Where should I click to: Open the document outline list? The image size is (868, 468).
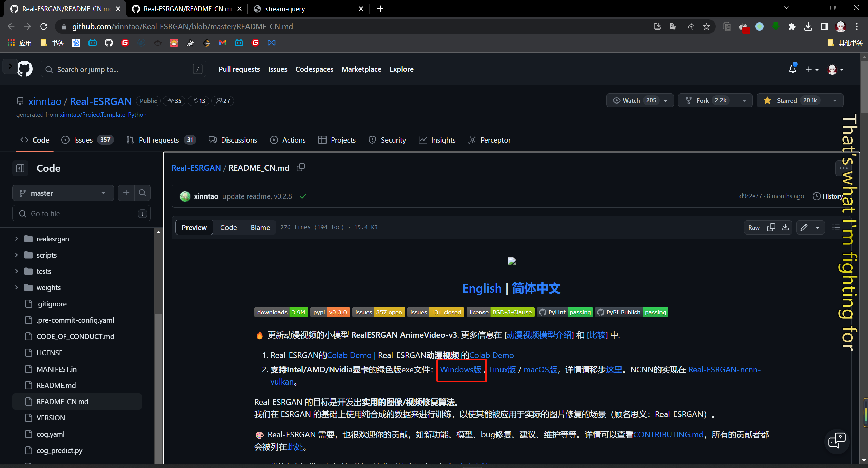pos(836,227)
